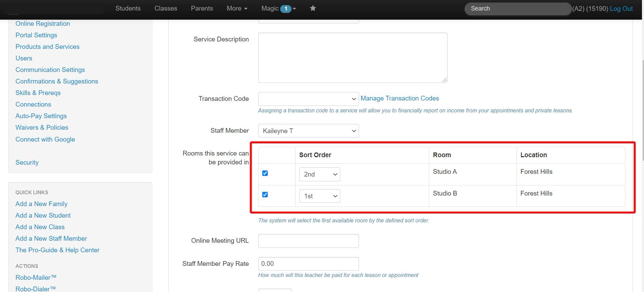Screen dimensions: 644x292
Task: Open the Studio A sort order dropdown
Action: coord(320,174)
